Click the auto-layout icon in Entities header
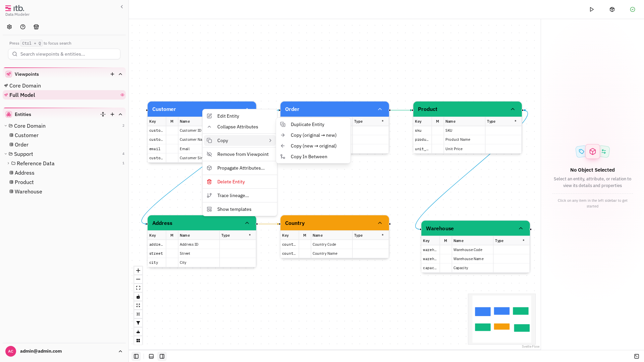Viewport: 644px width, 362px height. pos(103,114)
